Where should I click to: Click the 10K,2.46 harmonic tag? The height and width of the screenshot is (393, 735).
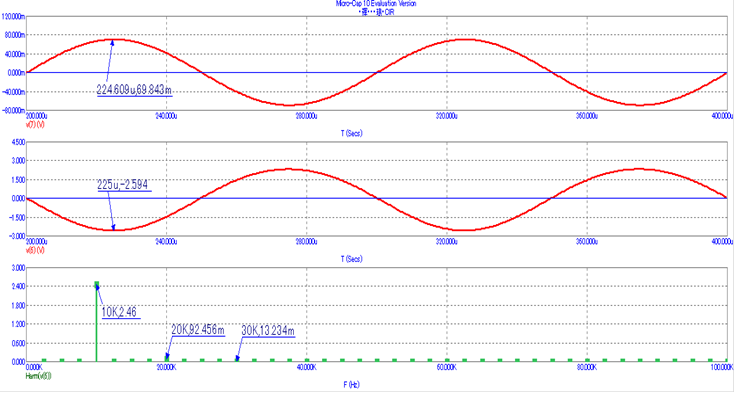[121, 312]
